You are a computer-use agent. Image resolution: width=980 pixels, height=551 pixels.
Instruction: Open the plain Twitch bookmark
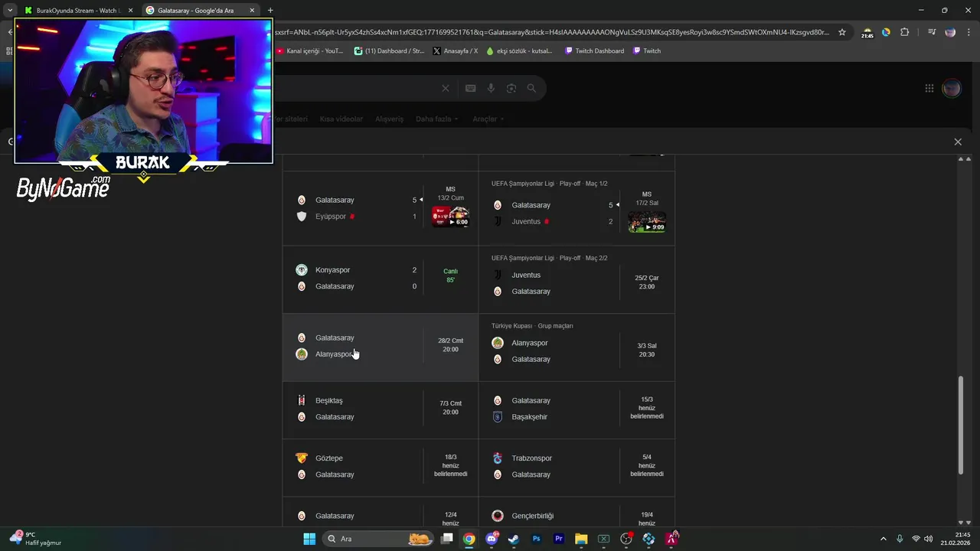coord(646,51)
